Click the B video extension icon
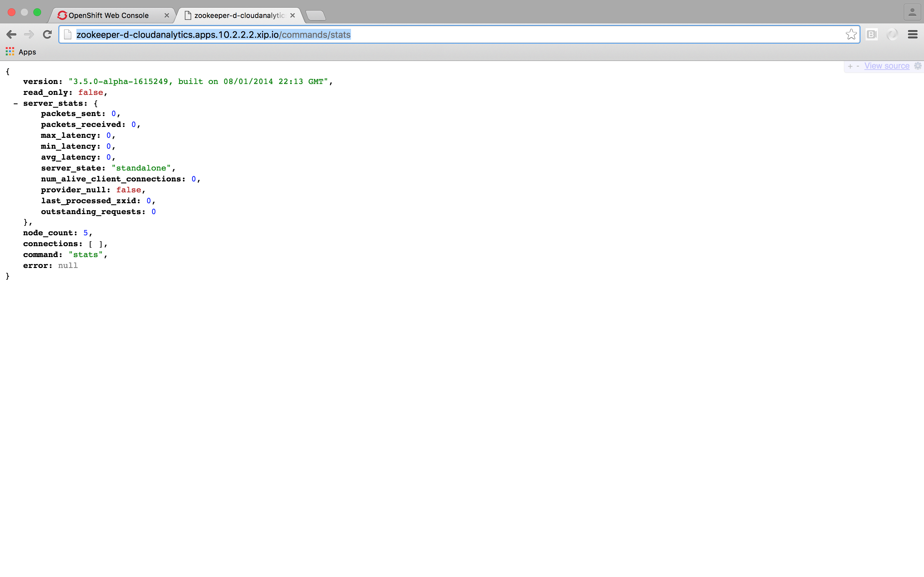 (872, 35)
